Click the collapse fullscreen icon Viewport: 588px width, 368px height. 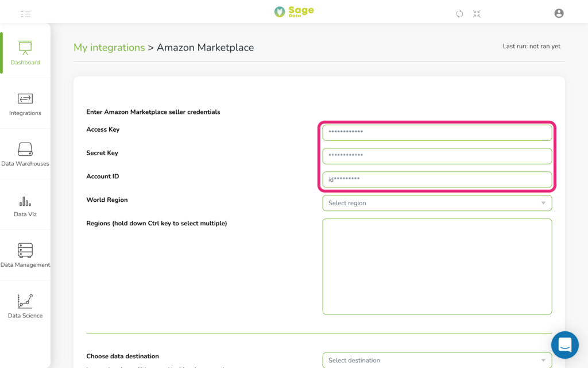tap(477, 14)
